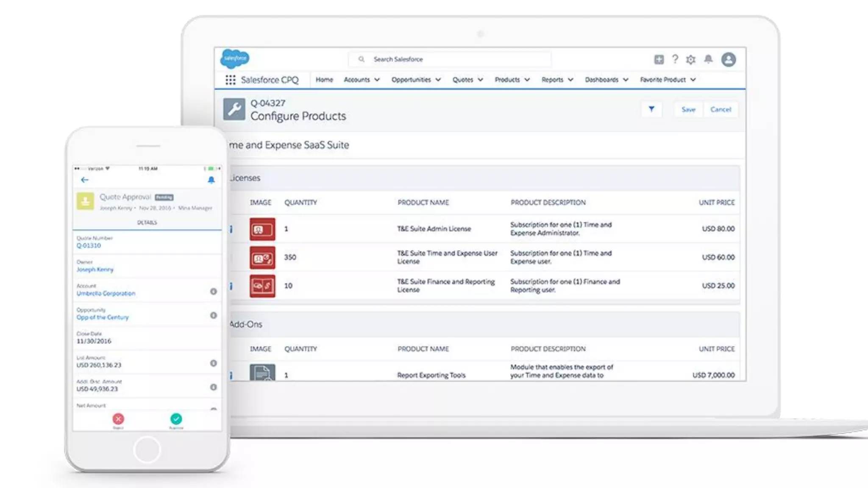Expand the Opportunities dropdown chevron
The width and height of the screenshot is (868, 488).
(x=438, y=80)
